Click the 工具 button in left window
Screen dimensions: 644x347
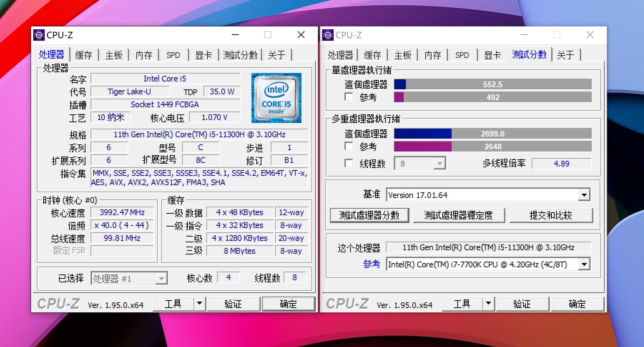tap(173, 304)
